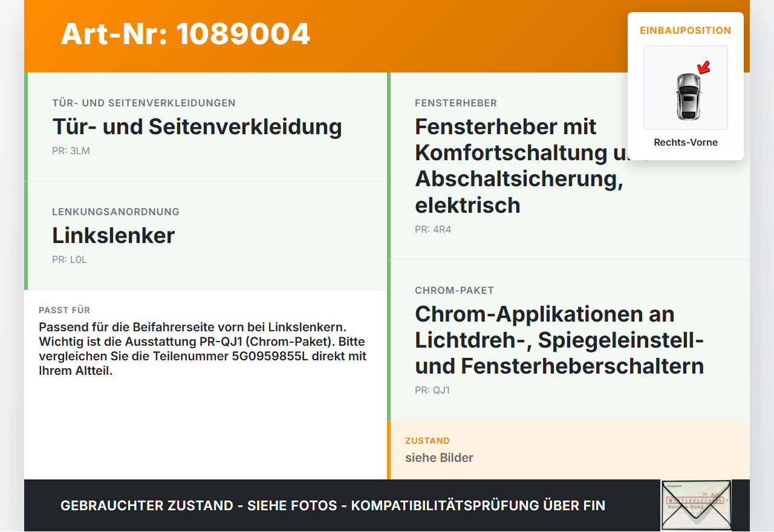Image resolution: width=774 pixels, height=532 pixels.
Task: Click the 'PASST FÜR' label
Action: pos(64,310)
